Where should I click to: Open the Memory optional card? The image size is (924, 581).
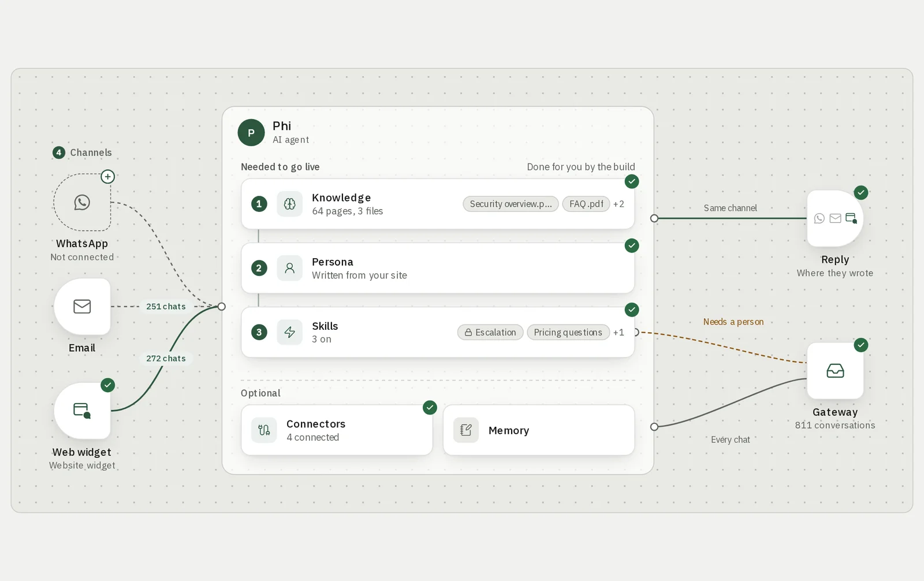pyautogui.click(x=539, y=430)
